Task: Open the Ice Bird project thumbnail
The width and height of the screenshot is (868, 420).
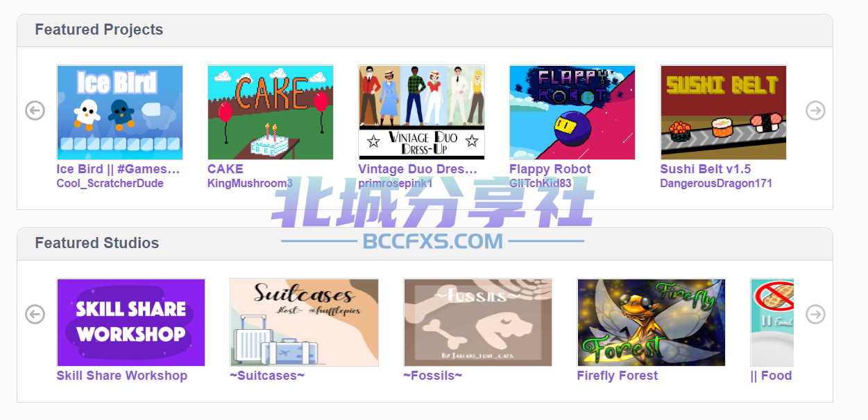Action: click(119, 112)
